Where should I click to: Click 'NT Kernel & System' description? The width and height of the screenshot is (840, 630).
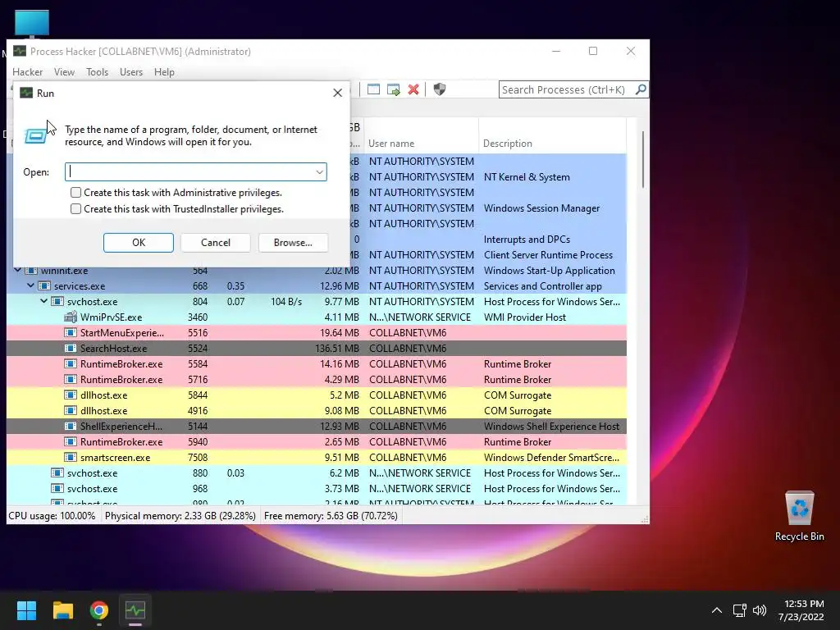click(x=527, y=177)
